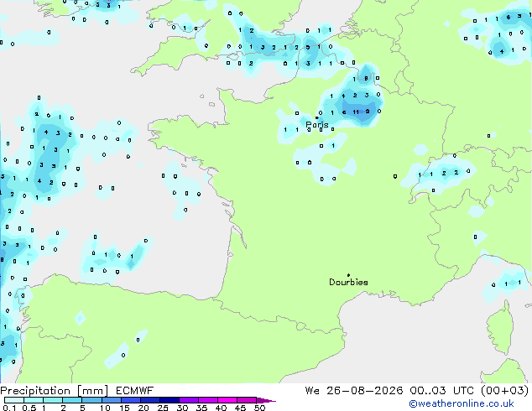Pick the 2–5 mm legend swatch
The width and height of the screenshot is (532, 411).
(72, 400)
